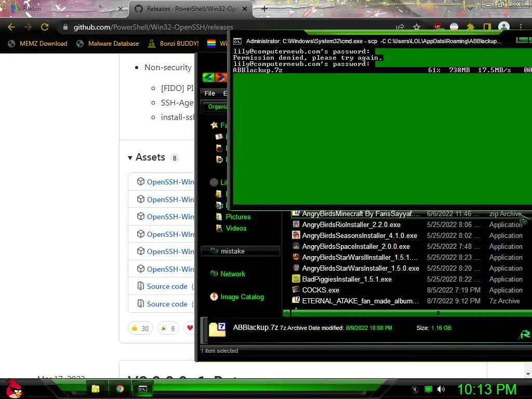Open the Bonzi BUDDY! bookmark
The width and height of the screenshot is (532, 399).
174,44
